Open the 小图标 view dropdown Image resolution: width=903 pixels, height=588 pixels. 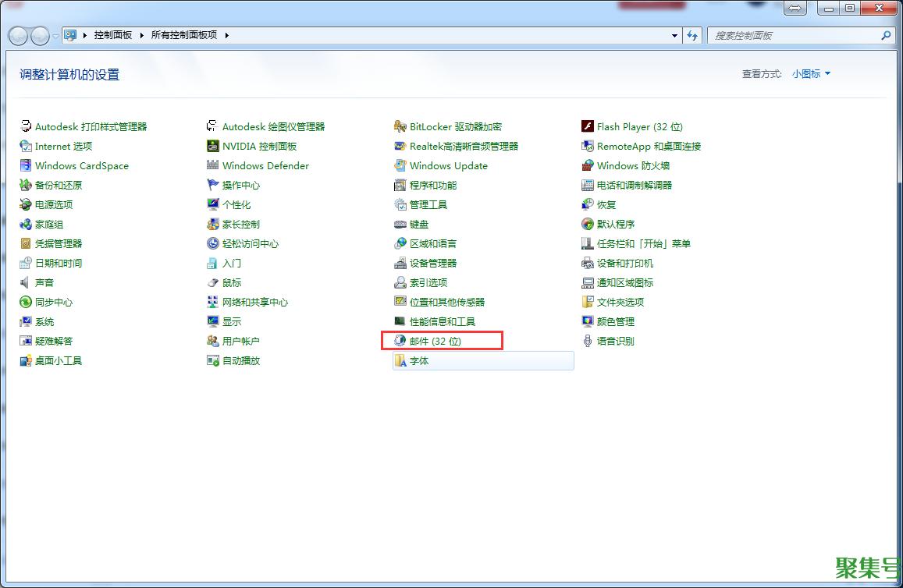810,73
